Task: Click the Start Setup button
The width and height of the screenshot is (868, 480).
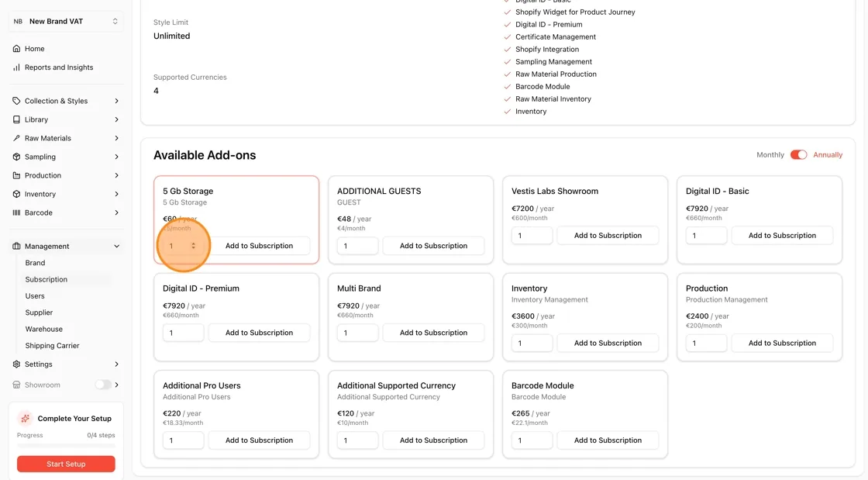Action: coord(66,464)
